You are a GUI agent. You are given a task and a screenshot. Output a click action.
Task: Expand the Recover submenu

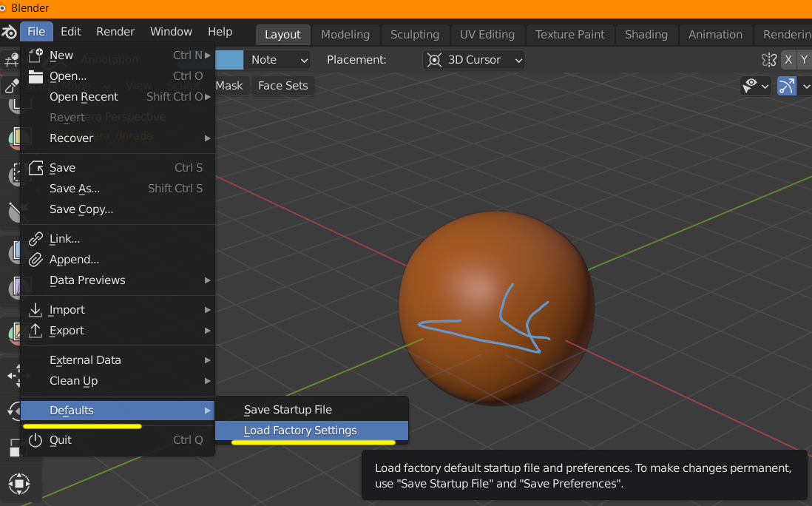[x=118, y=138]
